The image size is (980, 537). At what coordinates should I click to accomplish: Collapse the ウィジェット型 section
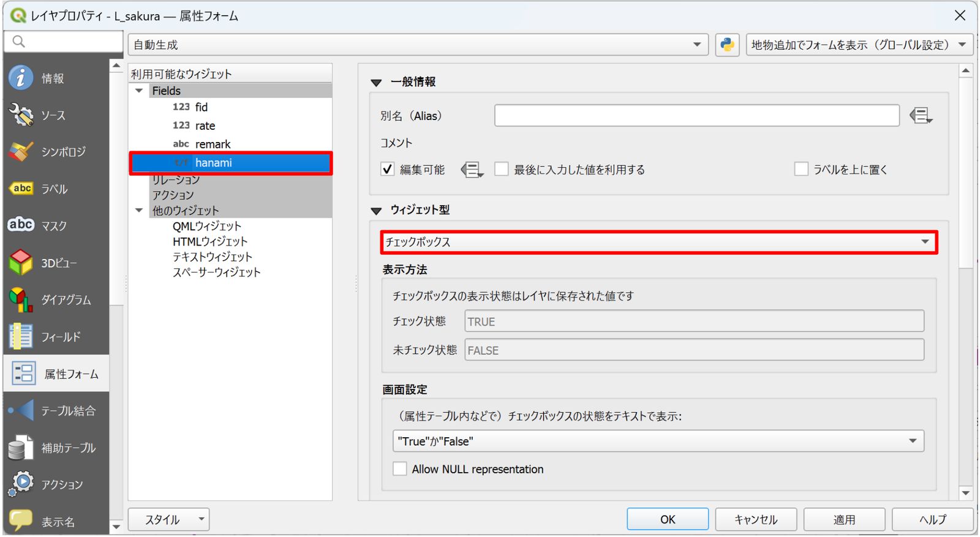[376, 211]
